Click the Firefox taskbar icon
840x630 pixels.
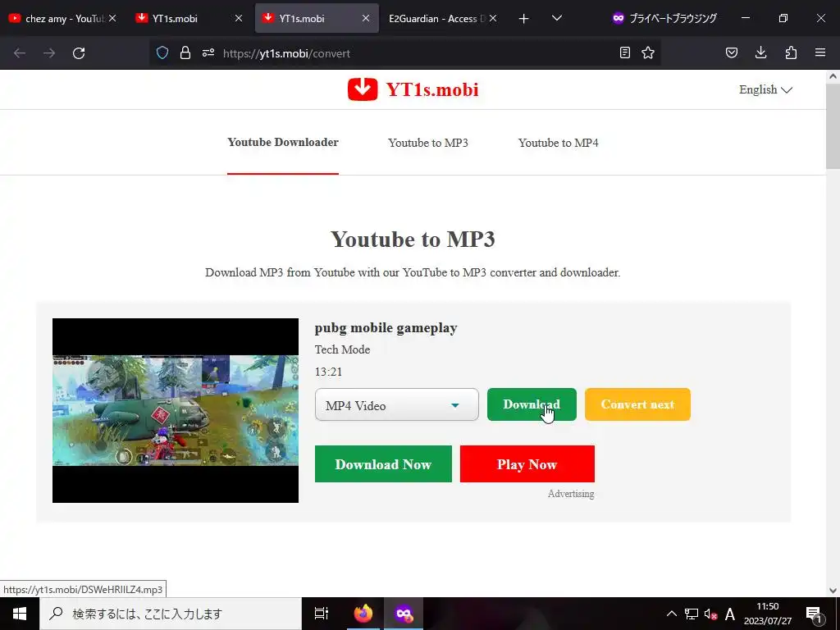pos(363,614)
